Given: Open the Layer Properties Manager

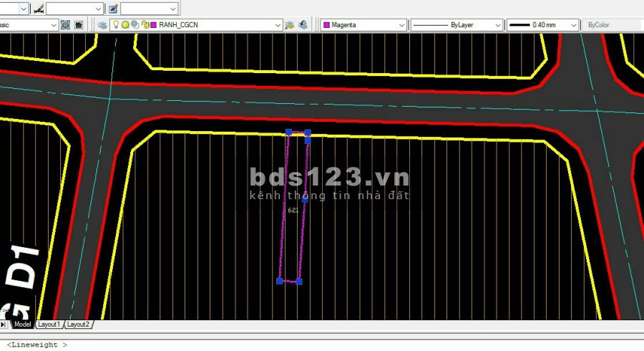Looking at the screenshot, I should pyautogui.click(x=102, y=25).
